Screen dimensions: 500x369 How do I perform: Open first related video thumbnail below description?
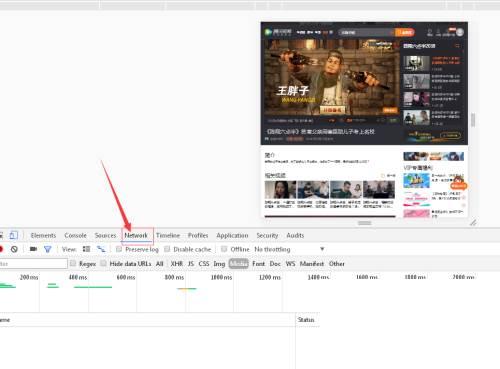click(280, 190)
